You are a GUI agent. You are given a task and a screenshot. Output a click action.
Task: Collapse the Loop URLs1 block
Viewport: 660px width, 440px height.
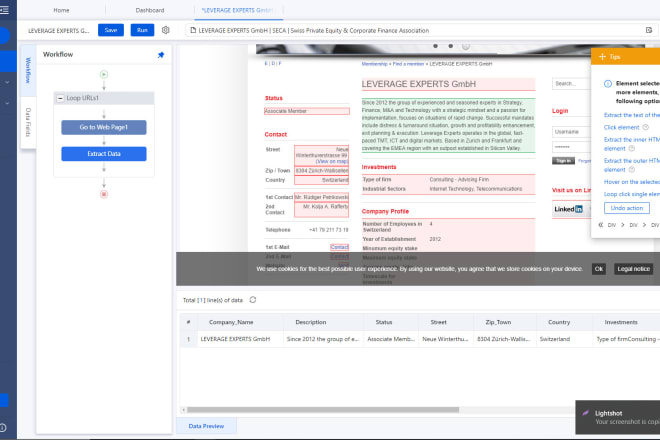tap(60, 98)
